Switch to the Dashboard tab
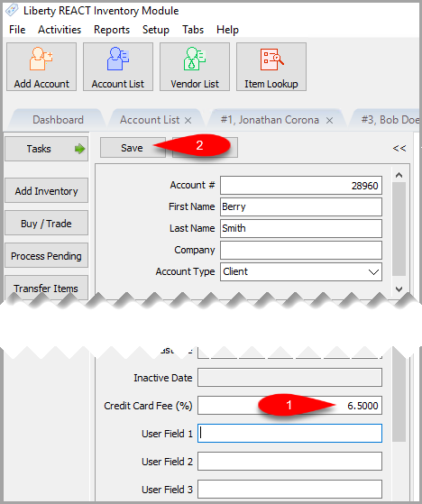422x504 pixels. pos(58,120)
